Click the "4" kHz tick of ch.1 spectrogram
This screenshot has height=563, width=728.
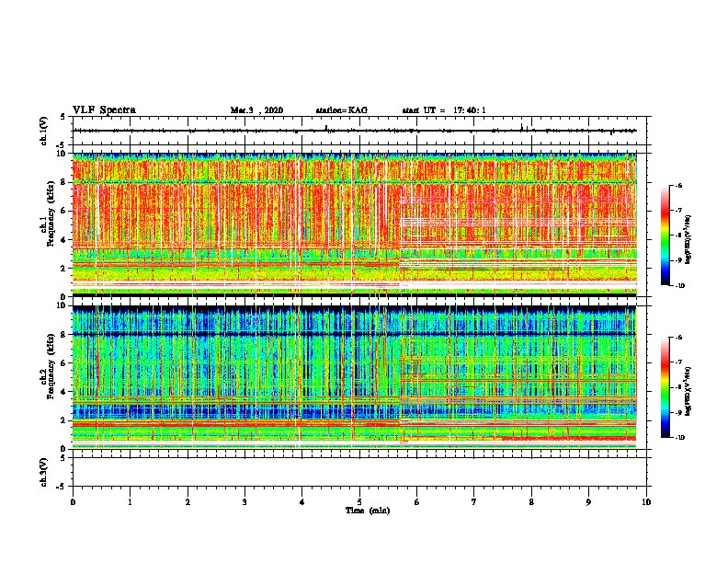(x=64, y=240)
